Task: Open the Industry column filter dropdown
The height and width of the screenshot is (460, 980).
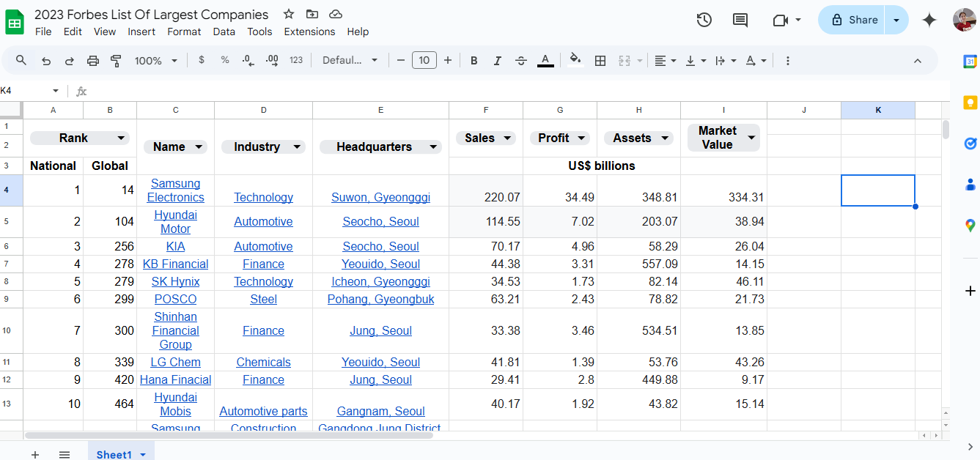Action: [297, 147]
